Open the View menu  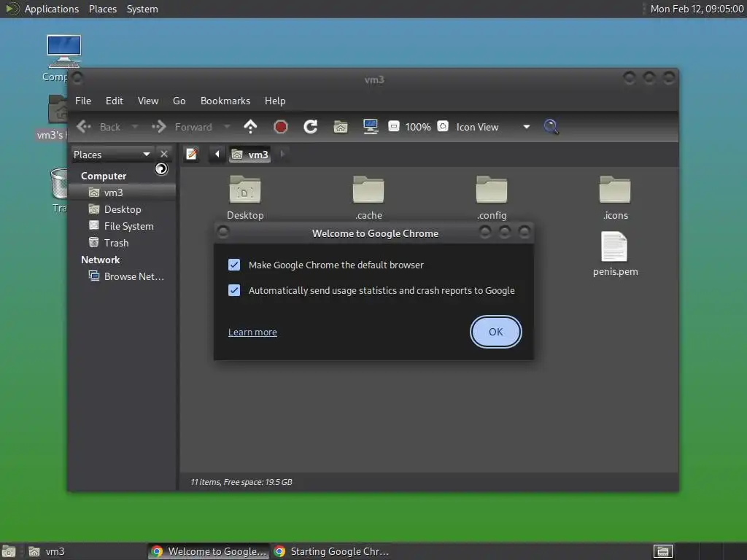[148, 101]
